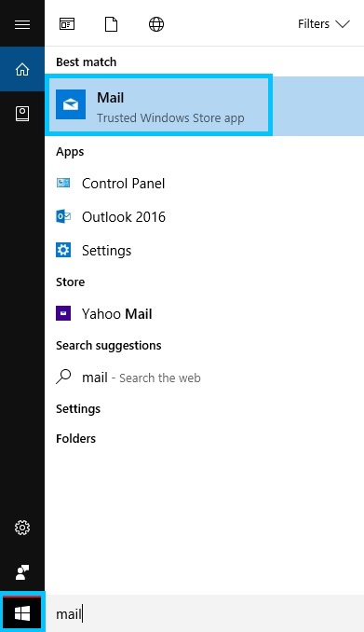Open the Notebook sidebar icon
The height and width of the screenshot is (632, 364).
click(22, 114)
